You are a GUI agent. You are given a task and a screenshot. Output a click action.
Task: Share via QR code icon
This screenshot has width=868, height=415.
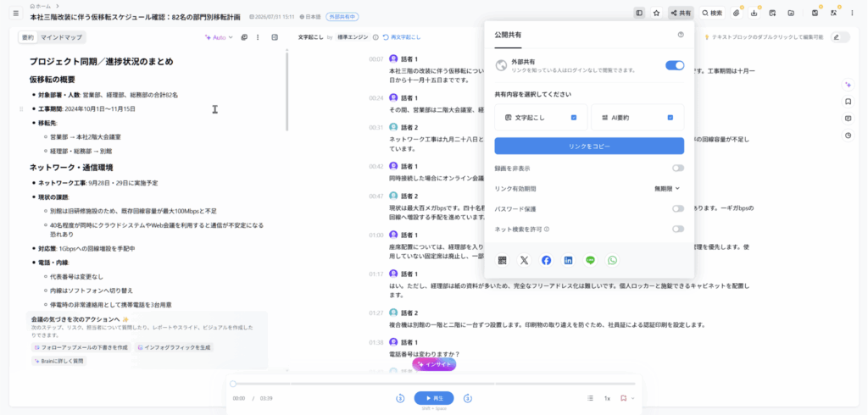(502, 260)
